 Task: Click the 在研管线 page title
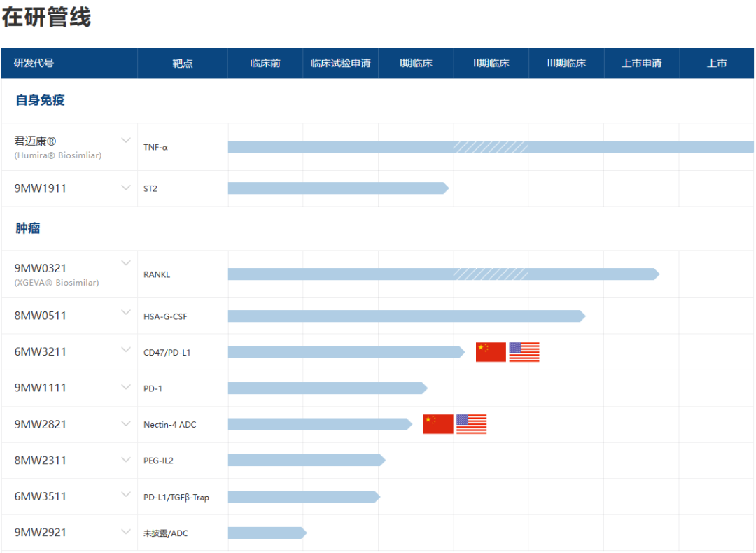tap(46, 17)
